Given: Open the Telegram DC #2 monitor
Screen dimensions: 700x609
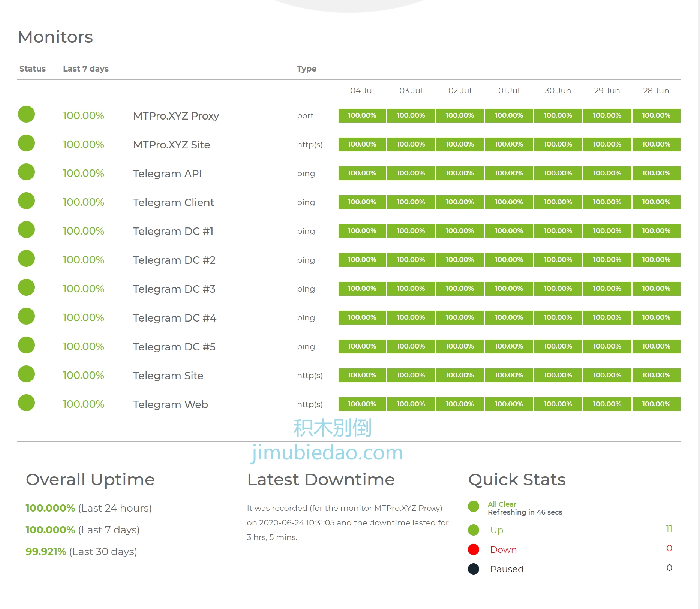Looking at the screenshot, I should click(x=174, y=260).
